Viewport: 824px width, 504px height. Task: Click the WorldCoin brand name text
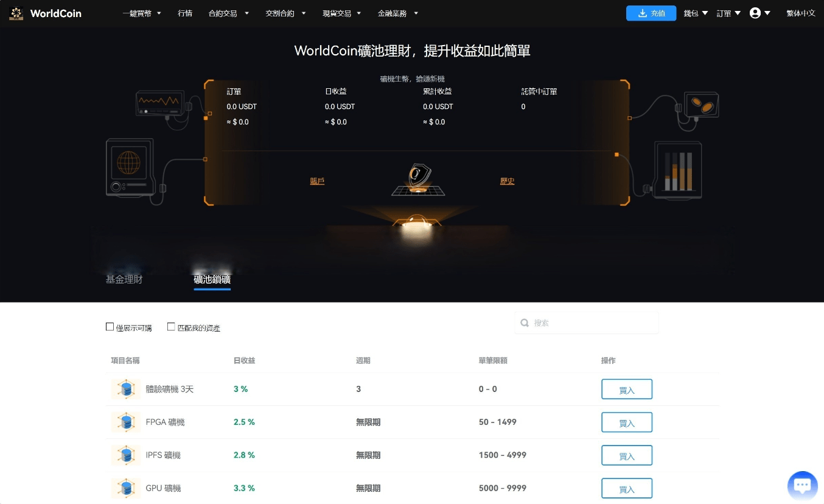pos(55,13)
